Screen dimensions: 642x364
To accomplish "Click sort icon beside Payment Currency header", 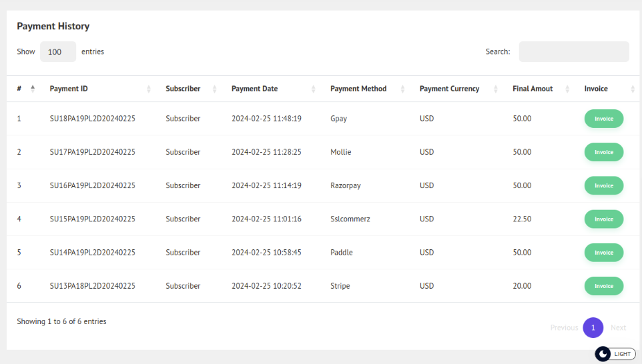I will [x=495, y=89].
